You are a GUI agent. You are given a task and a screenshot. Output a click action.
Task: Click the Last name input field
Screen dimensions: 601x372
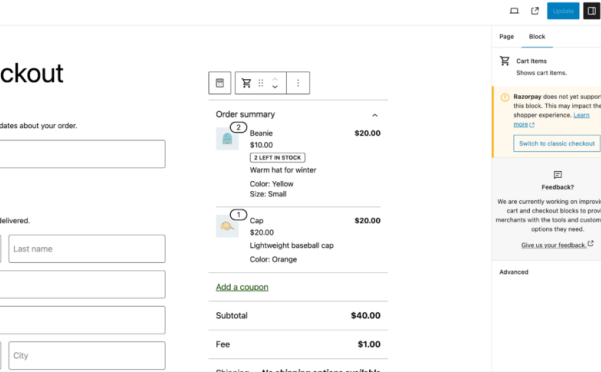(87, 249)
